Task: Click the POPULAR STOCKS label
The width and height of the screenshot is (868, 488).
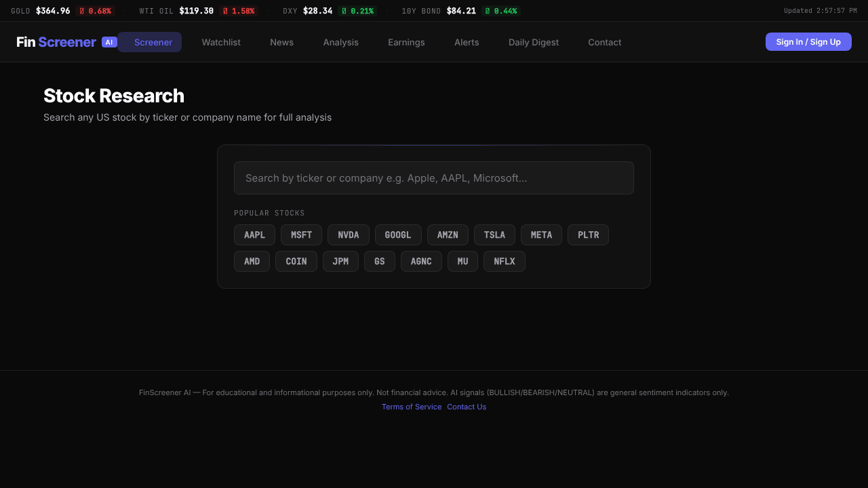Action: 269,213
